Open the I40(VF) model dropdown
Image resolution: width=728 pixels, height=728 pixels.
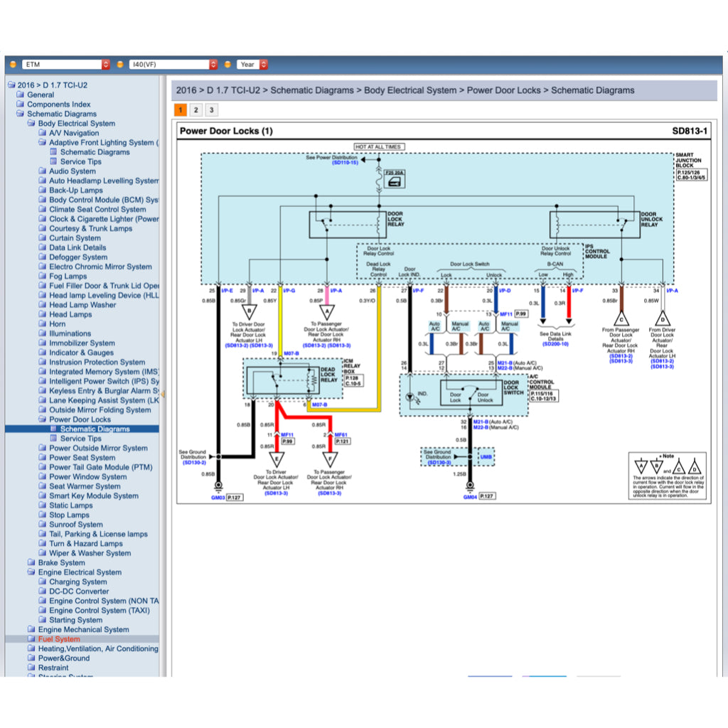(x=173, y=65)
